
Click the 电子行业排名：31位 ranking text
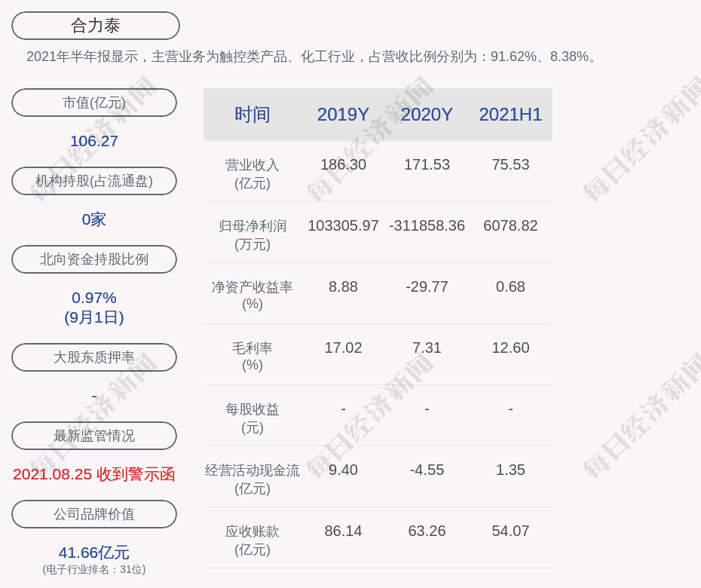tap(94, 569)
